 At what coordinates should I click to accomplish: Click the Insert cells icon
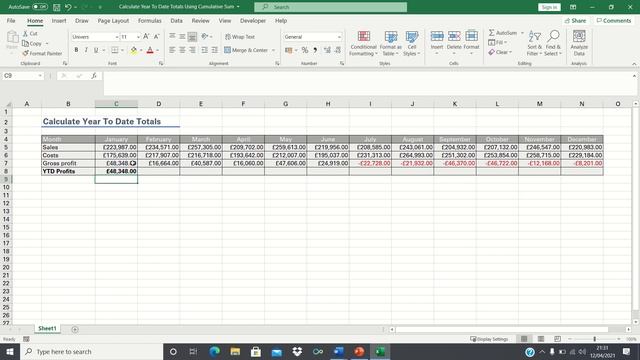[437, 37]
